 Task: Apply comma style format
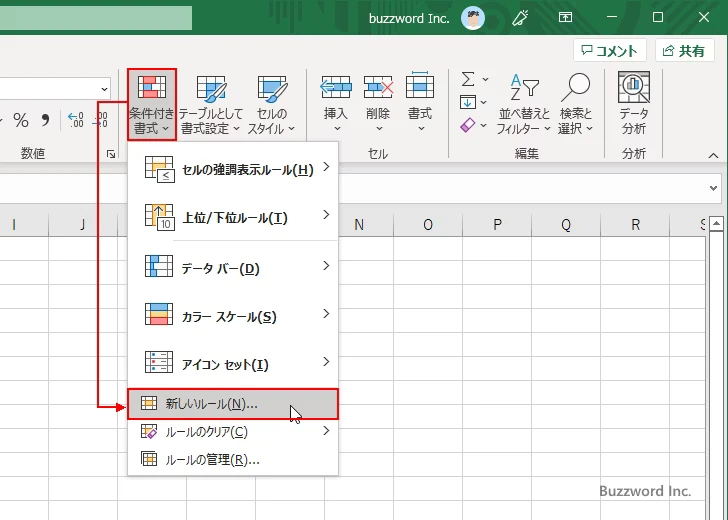point(45,120)
